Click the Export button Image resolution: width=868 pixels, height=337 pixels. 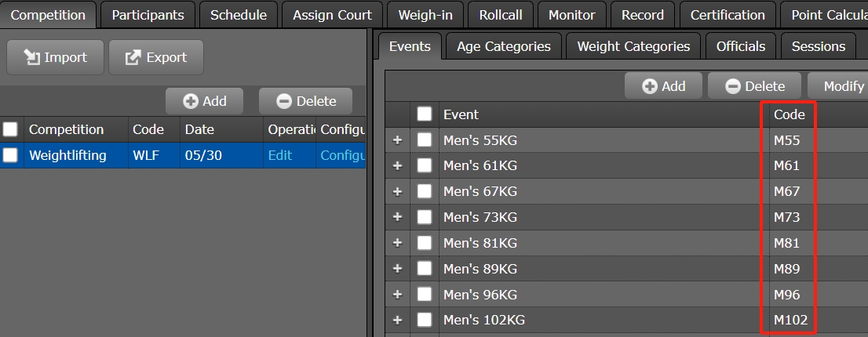click(x=155, y=57)
